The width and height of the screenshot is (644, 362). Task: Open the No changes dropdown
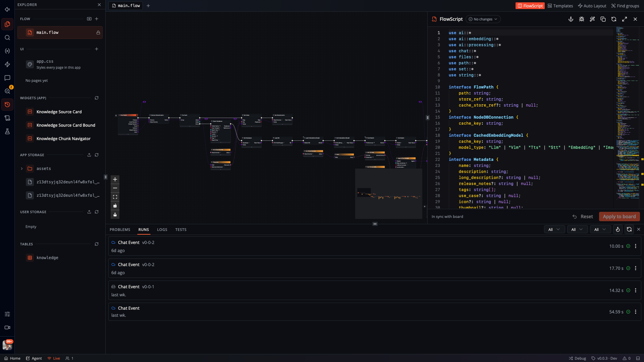483,19
